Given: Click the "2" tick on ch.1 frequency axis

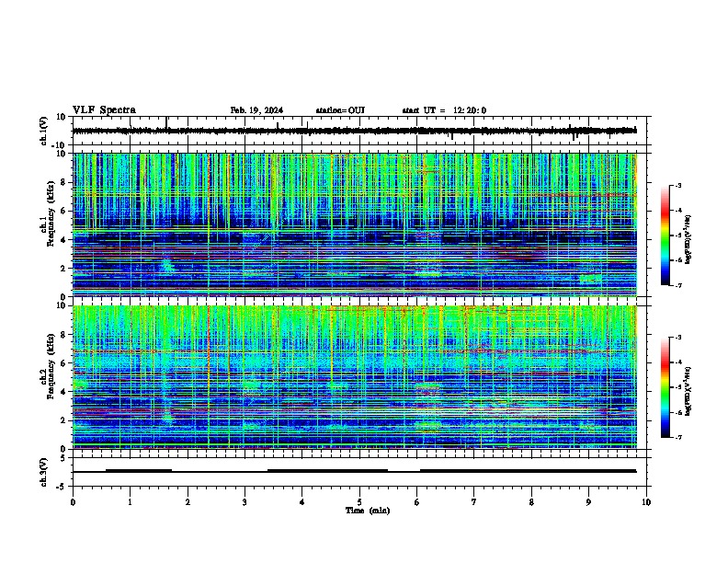Looking at the screenshot, I should [64, 268].
